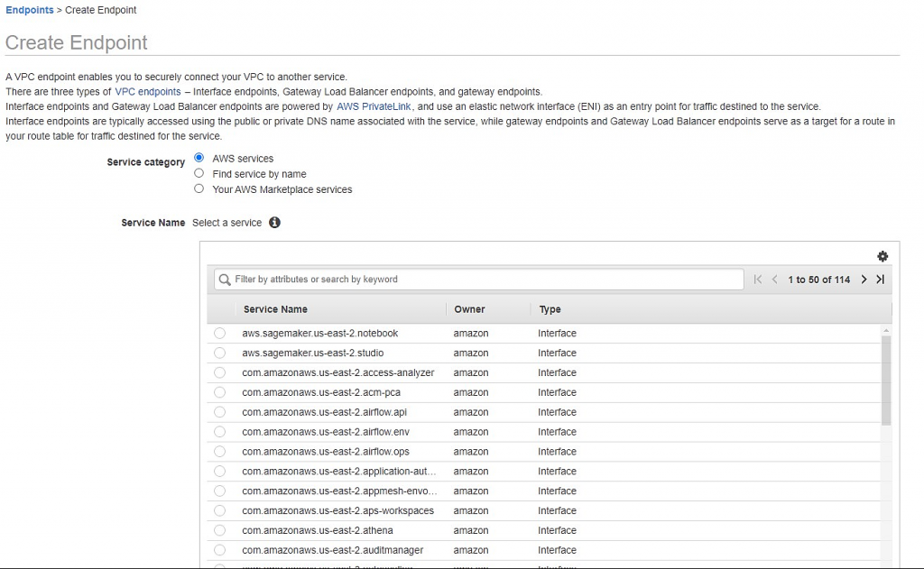This screenshot has width=924, height=569.
Task: Click the Interface type cell in notebook row
Action: click(557, 334)
